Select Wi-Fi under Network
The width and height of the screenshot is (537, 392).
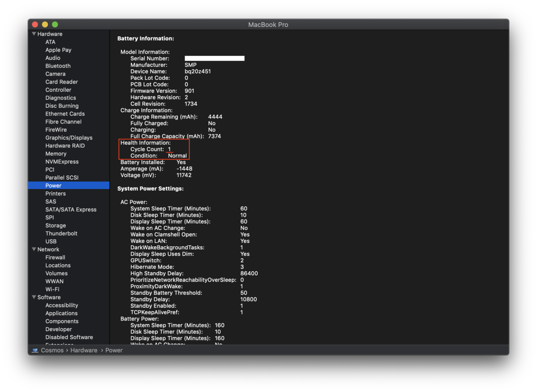[52, 289]
